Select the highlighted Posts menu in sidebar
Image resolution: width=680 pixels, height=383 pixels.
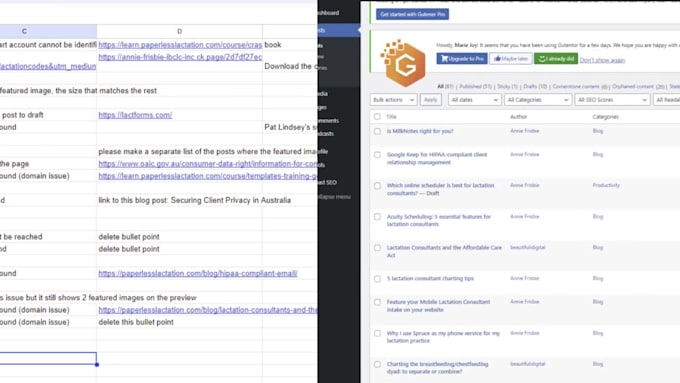[x=338, y=30]
